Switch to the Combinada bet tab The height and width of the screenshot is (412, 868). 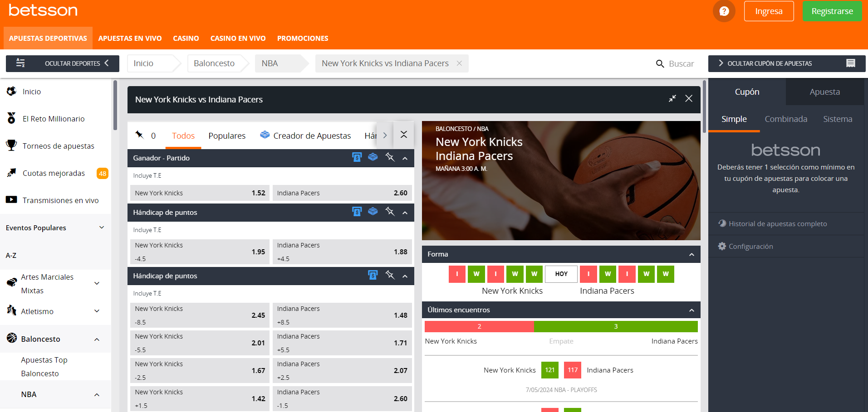click(786, 119)
